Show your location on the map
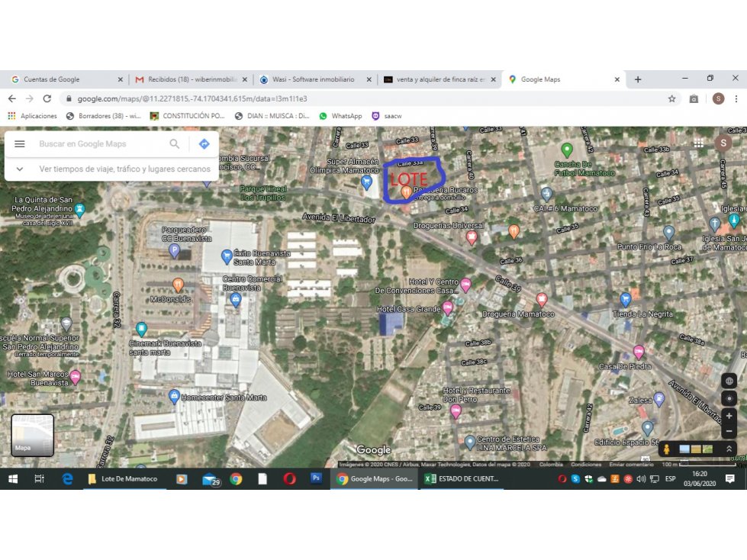This screenshot has height=560, width=747. [x=729, y=398]
